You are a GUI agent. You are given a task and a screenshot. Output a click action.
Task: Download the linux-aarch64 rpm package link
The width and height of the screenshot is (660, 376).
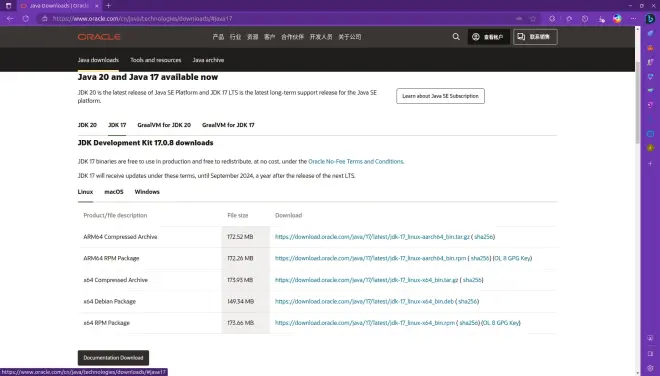[x=370, y=258]
